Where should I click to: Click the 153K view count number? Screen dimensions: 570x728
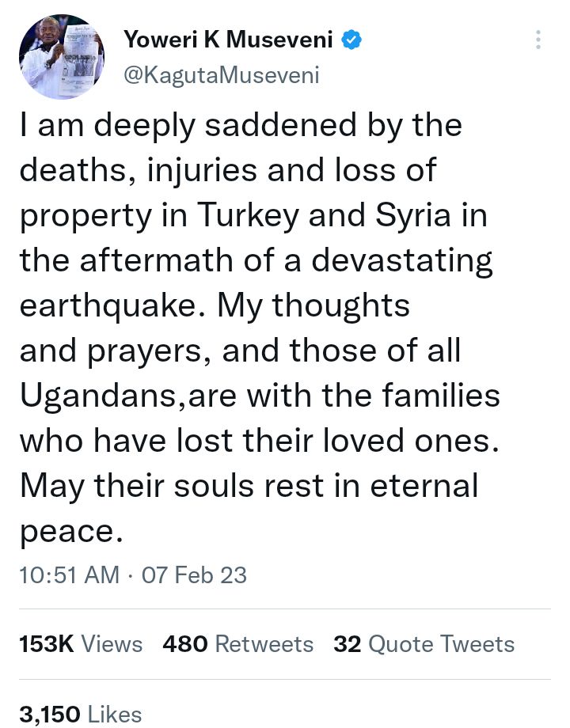pos(47,644)
